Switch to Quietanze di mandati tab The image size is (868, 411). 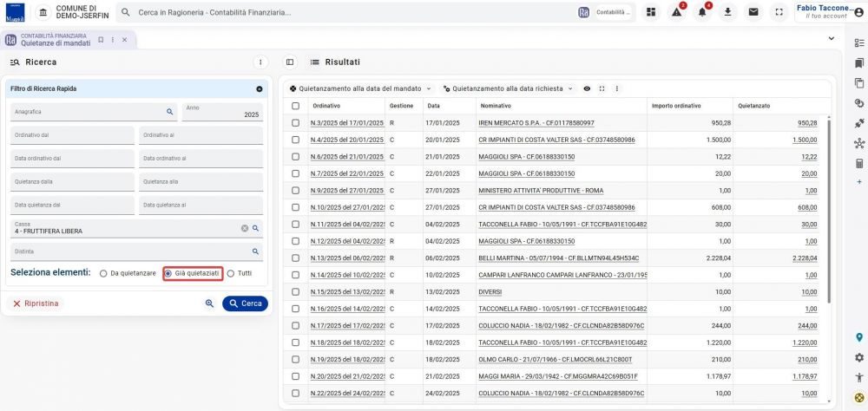(x=56, y=40)
